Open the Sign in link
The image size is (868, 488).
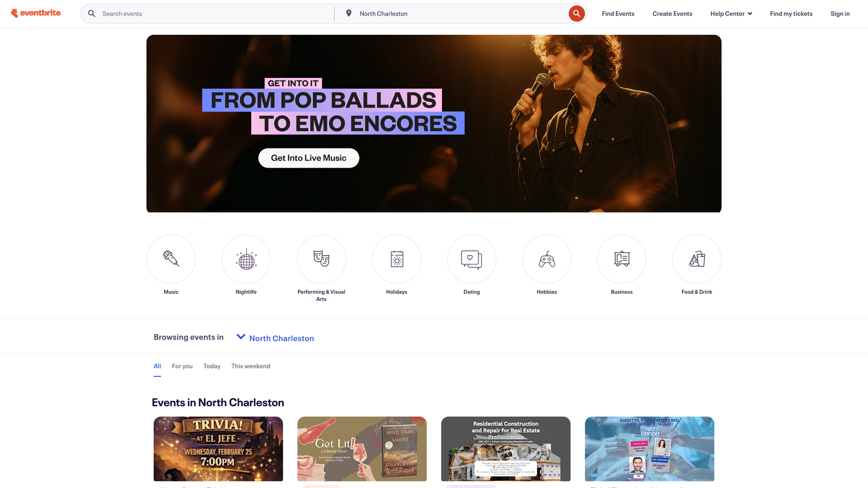pyautogui.click(x=840, y=13)
